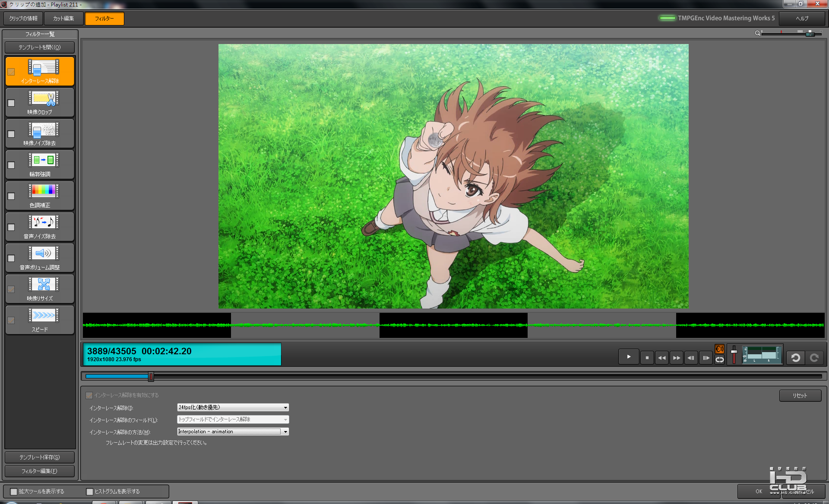Image resolution: width=829 pixels, height=504 pixels.
Task: Open the インターレース解除 mode dropdown
Action: pos(233,407)
